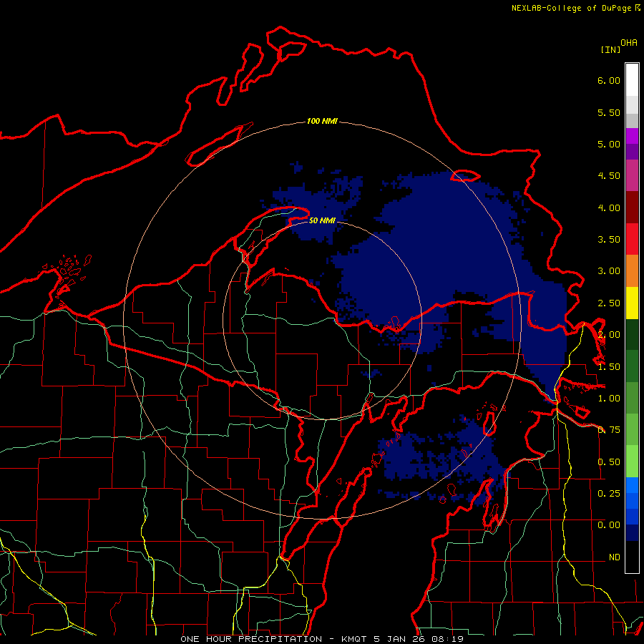Select the 3.00 legend value

coord(609,271)
